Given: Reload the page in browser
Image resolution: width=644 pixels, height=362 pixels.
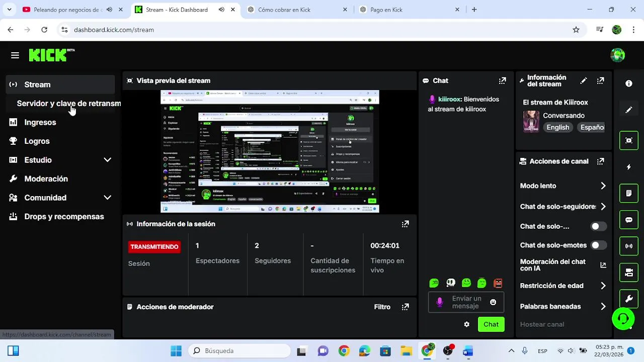Looking at the screenshot, I should click(x=44, y=30).
